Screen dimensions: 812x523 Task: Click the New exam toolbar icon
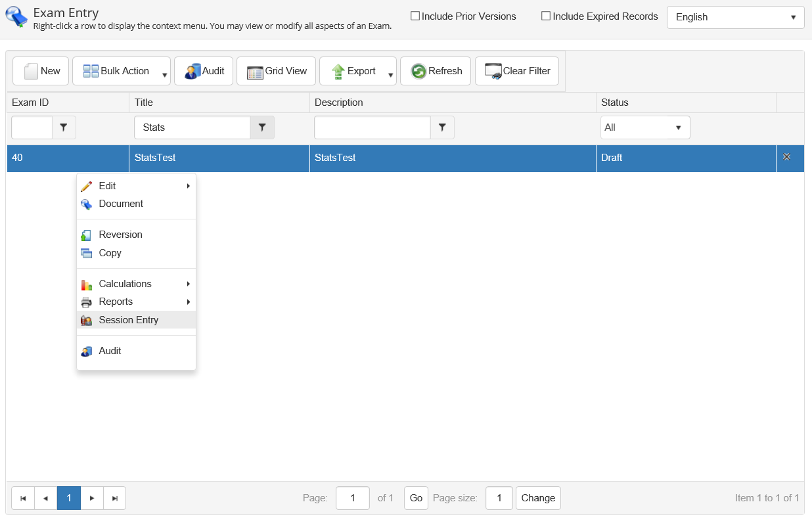(x=31, y=71)
